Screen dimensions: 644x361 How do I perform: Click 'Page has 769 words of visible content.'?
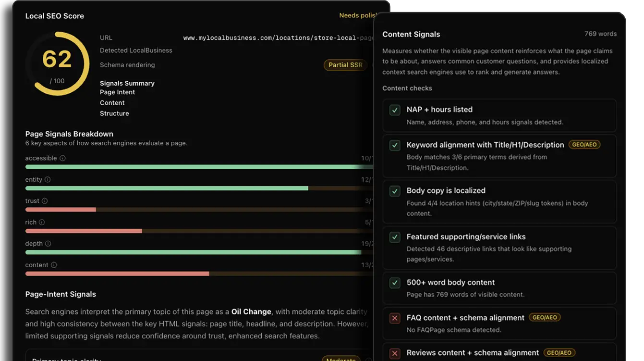465,295
